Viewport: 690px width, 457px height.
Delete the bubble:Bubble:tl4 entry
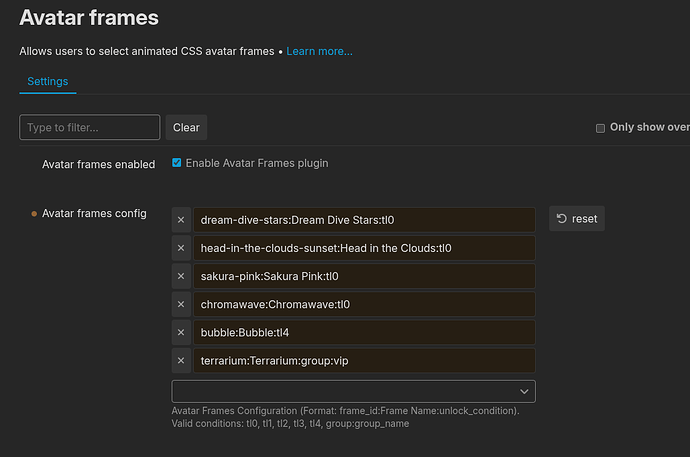pos(181,333)
